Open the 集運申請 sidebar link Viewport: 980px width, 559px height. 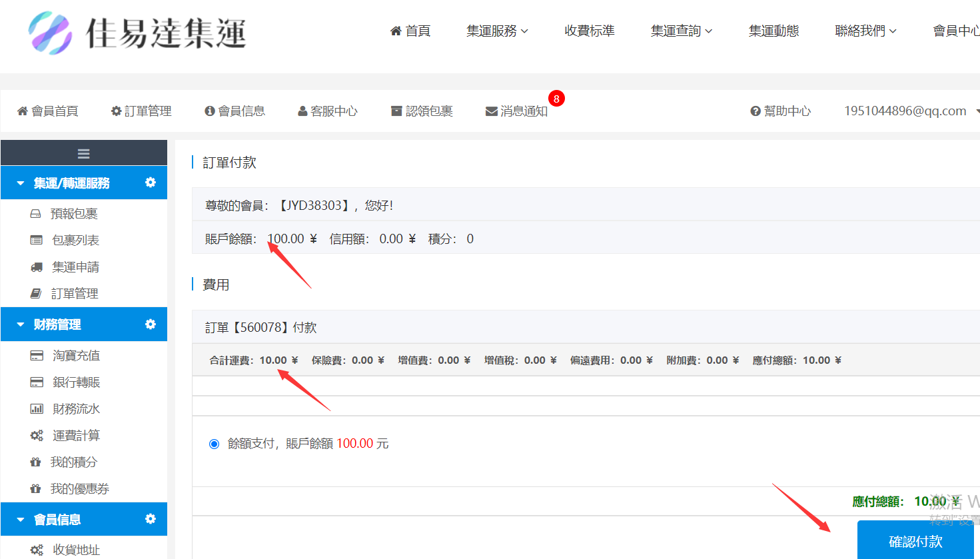click(76, 267)
